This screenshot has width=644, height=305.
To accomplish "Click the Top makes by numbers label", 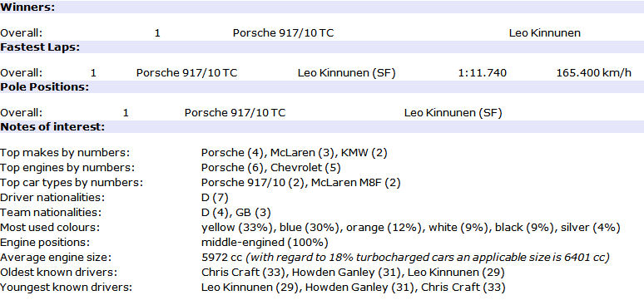I will [65, 153].
